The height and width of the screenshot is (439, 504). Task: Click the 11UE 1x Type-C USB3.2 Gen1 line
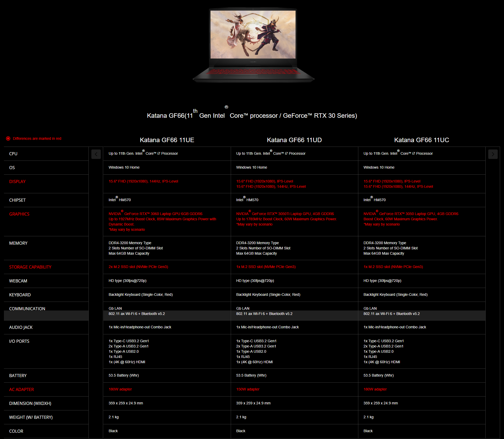pyautogui.click(x=129, y=341)
